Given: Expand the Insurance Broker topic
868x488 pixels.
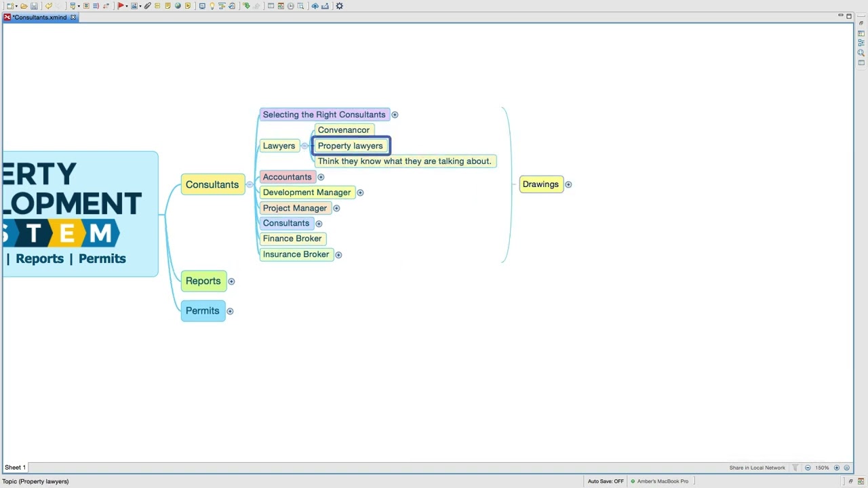Looking at the screenshot, I should coord(338,254).
